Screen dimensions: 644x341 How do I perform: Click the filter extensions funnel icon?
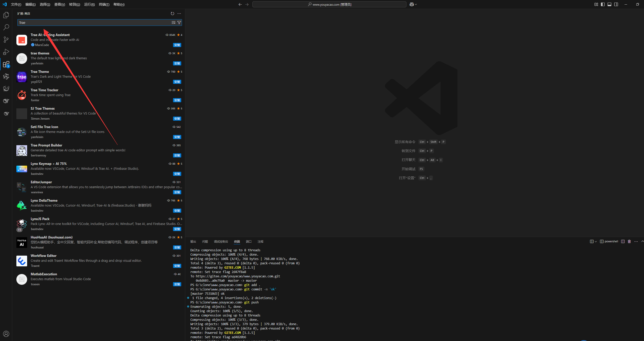[179, 22]
